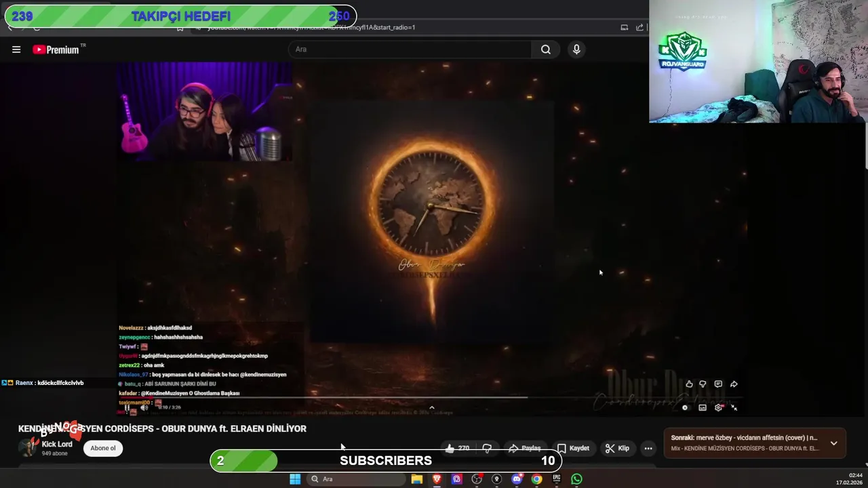Open the Kick Lord channel avatar

(28, 447)
